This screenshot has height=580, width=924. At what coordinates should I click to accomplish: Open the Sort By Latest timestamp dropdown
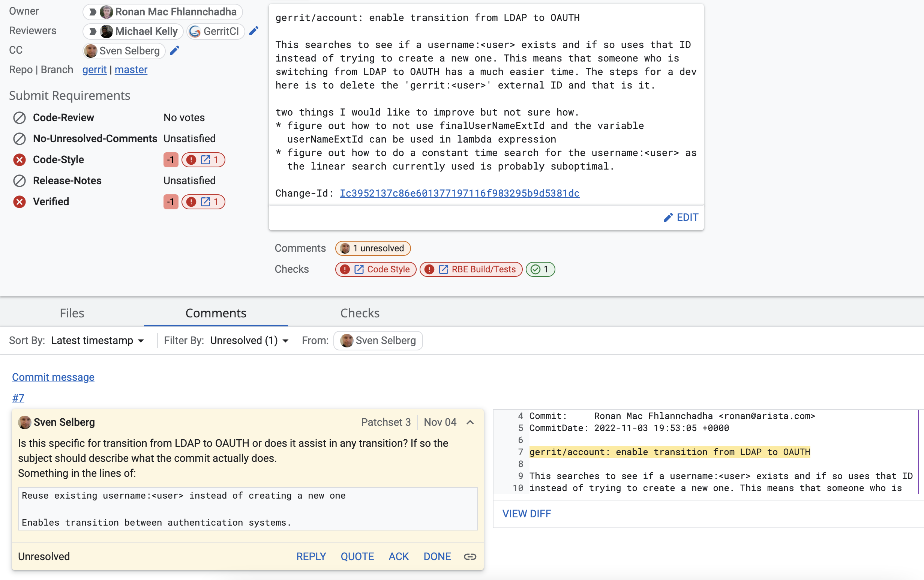coord(98,341)
